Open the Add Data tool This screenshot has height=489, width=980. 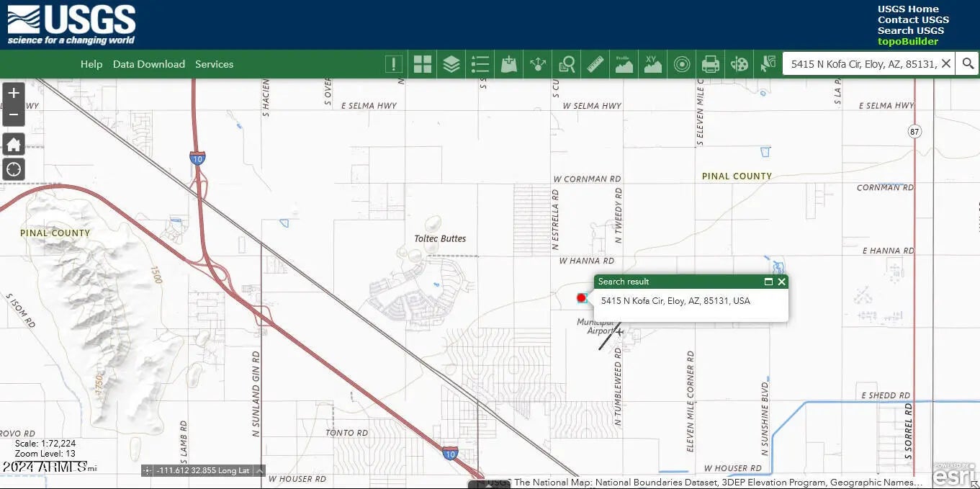coord(509,64)
